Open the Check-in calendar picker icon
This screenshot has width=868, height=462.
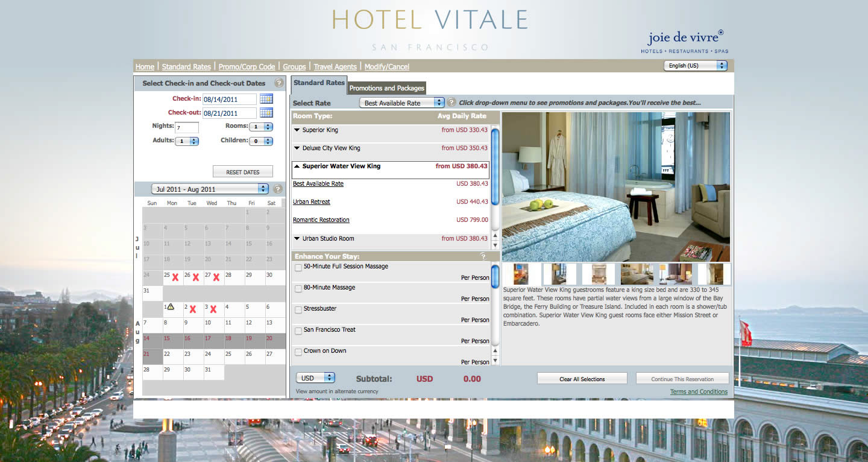[266, 99]
